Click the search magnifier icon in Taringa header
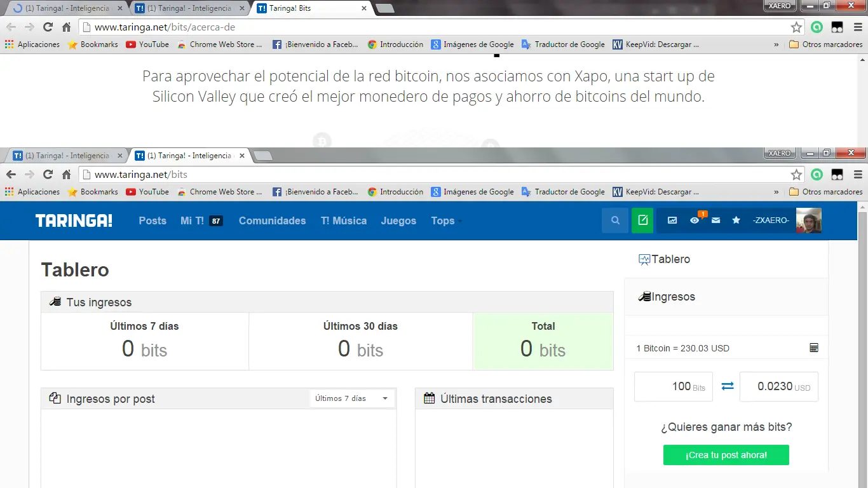This screenshot has height=488, width=868. [x=615, y=220]
